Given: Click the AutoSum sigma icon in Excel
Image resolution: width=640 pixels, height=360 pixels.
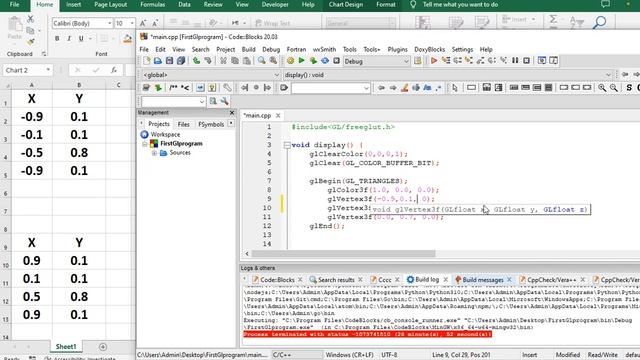Looking at the screenshot, I should pyautogui.click(x=553, y=19).
